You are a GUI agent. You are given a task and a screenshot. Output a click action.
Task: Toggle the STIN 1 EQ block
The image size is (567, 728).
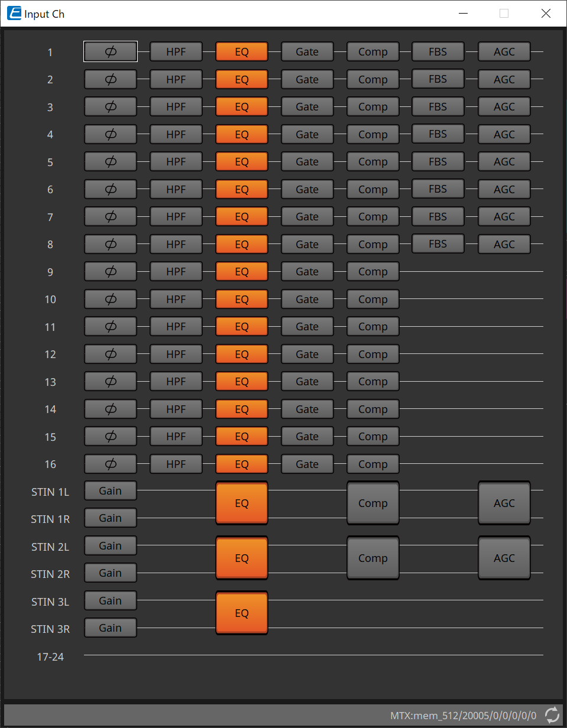(x=242, y=503)
